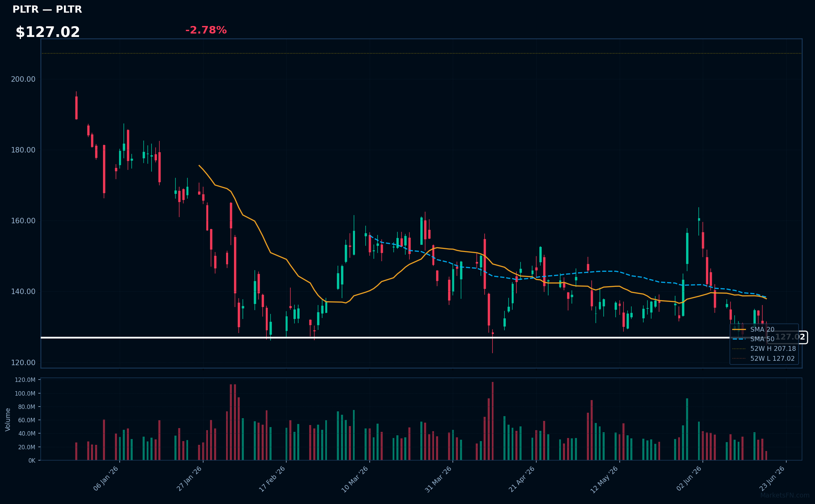Click the 52W L 127.02 legend entry
815x504 pixels.
tap(763, 359)
